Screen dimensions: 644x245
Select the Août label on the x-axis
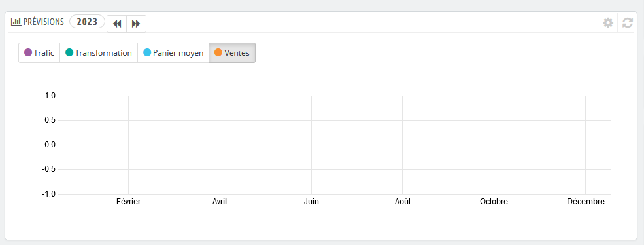pyautogui.click(x=403, y=202)
